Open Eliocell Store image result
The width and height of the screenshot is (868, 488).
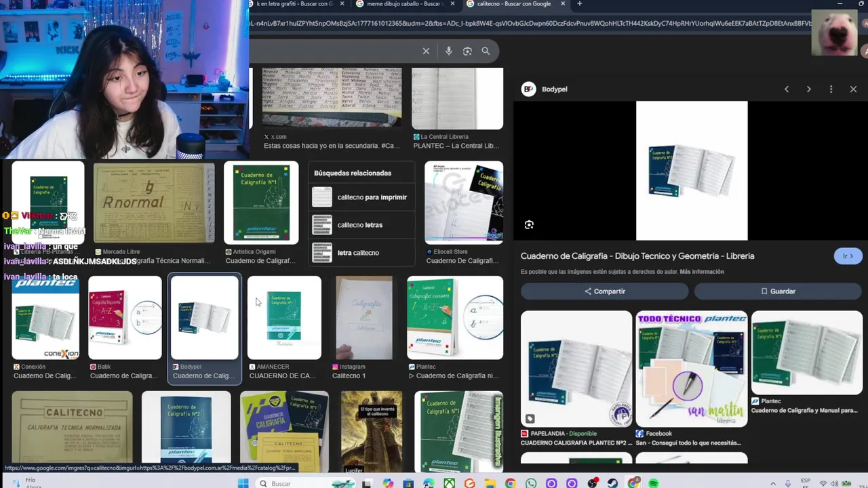464,202
